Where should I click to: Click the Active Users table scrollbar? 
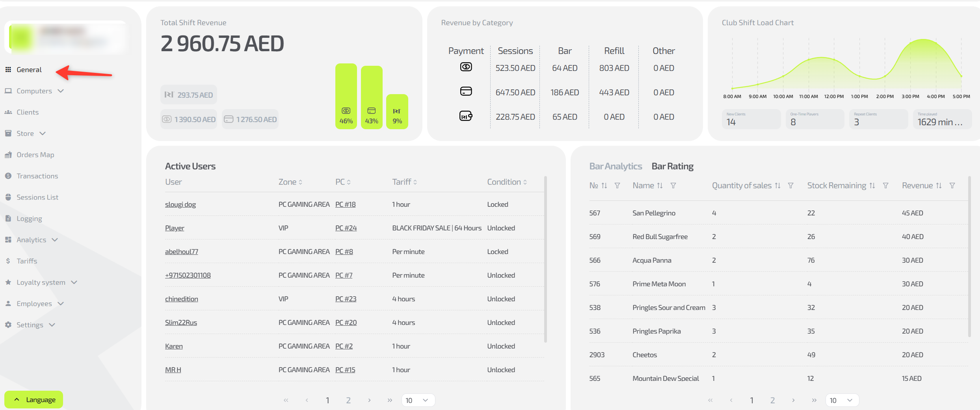point(545,260)
